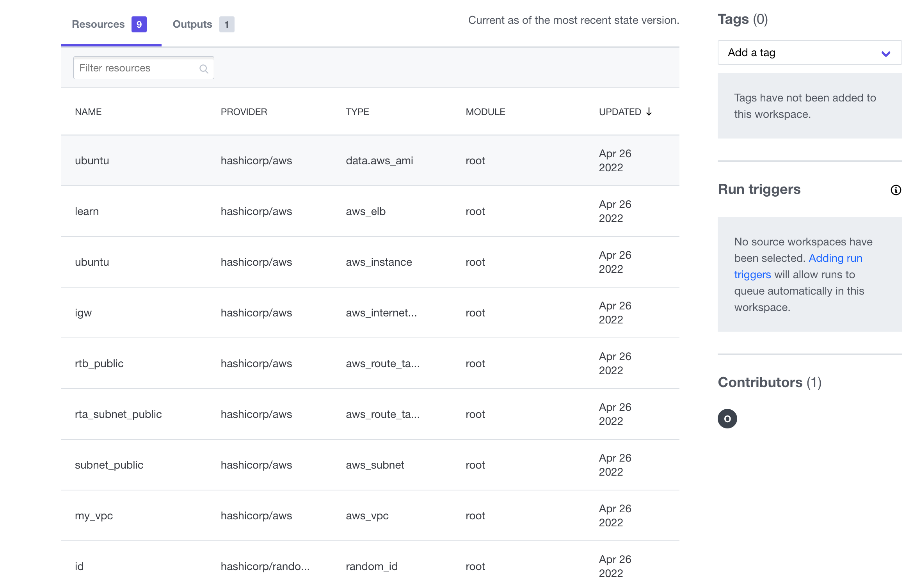Click the search icon in the filter field

coord(204,68)
